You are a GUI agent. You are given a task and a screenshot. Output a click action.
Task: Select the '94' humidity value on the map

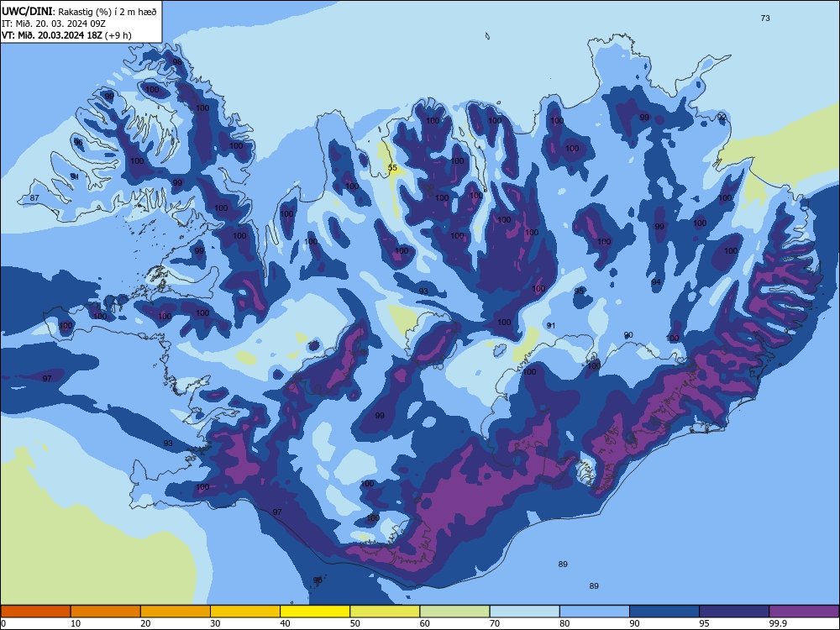point(656,282)
